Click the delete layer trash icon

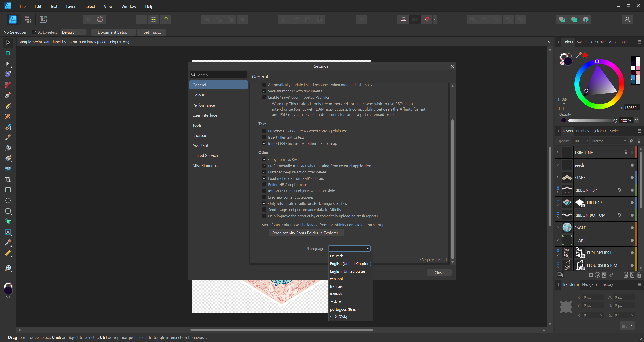(x=639, y=275)
